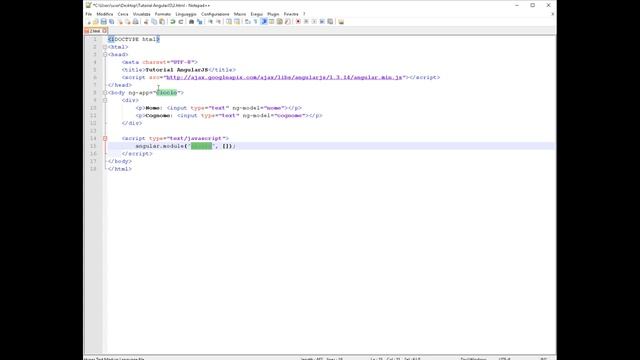
Task: Click the Replace toolbar icon
Action: point(200,22)
